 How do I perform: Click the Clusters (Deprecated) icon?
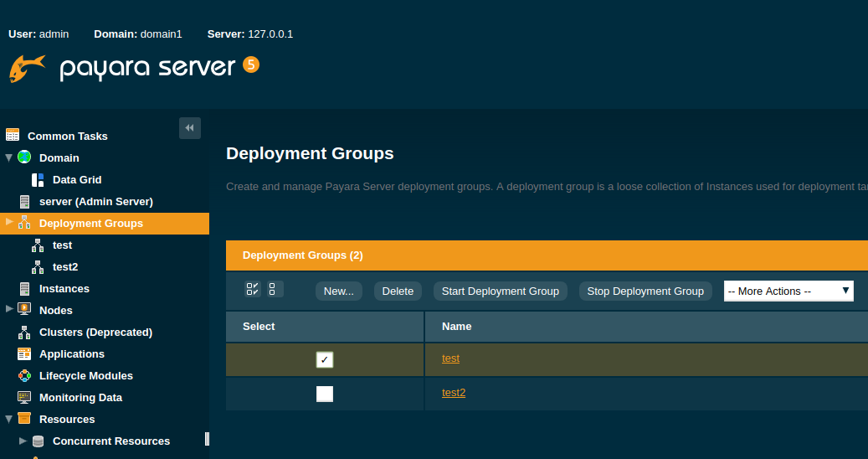click(x=24, y=333)
